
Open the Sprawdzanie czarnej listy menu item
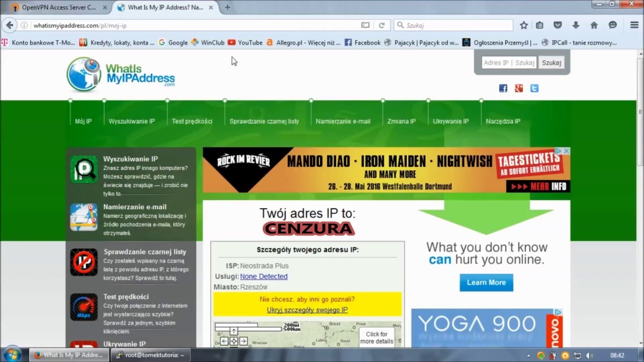click(x=264, y=121)
